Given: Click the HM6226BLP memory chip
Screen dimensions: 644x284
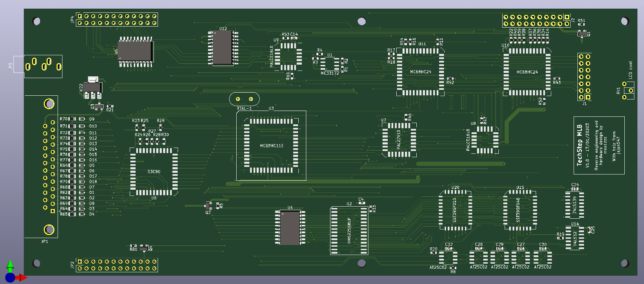Looking at the screenshot, I should point(349,230).
